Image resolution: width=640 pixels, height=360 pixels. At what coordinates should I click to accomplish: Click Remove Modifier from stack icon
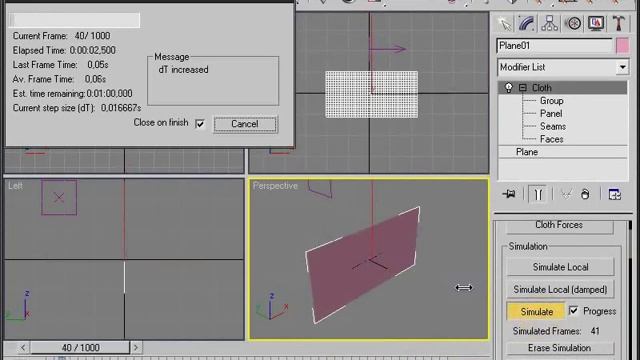coord(585,194)
